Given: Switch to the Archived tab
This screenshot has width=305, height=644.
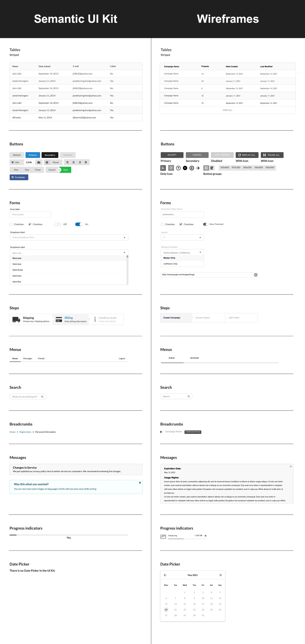Looking at the screenshot, I should point(194,358).
